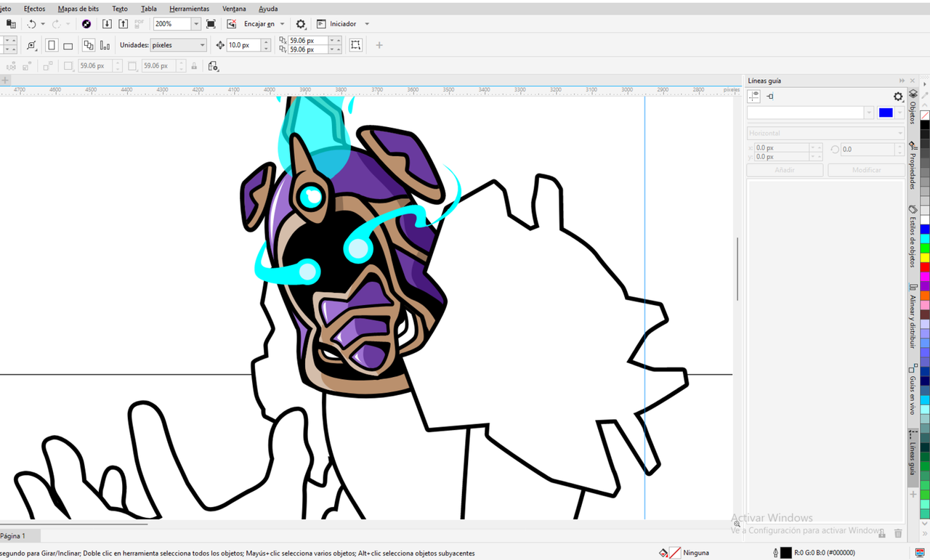Close the Líneas guía docker
The image size is (930, 560).
pyautogui.click(x=913, y=81)
